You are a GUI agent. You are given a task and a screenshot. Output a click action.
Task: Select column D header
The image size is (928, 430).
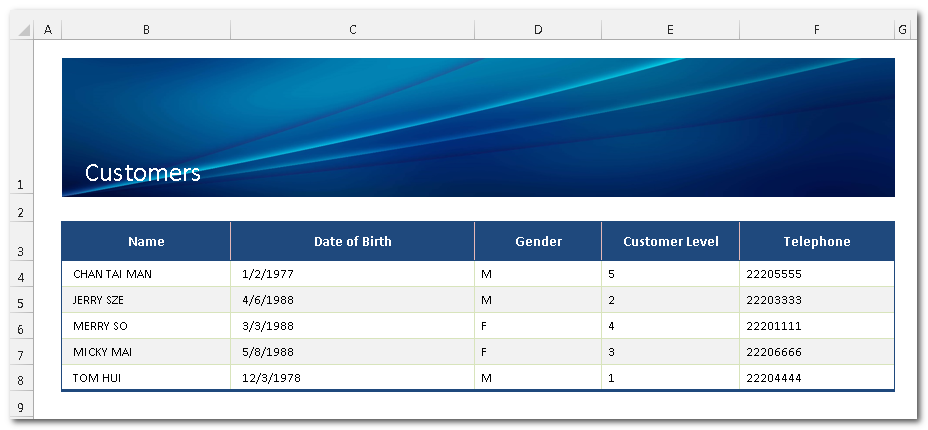click(x=538, y=30)
